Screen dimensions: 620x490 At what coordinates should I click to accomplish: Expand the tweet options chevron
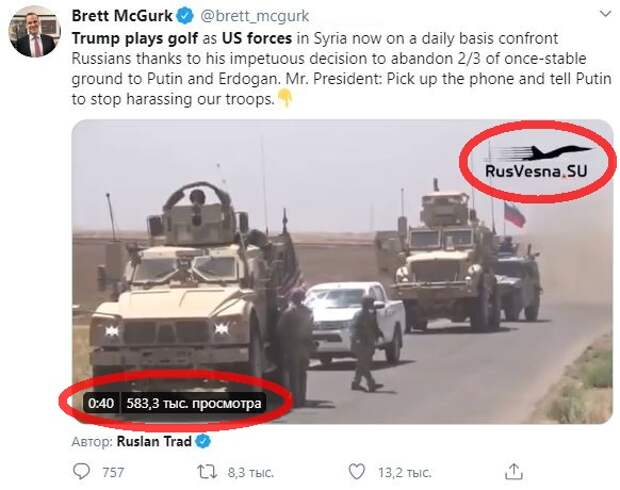pyautogui.click(x=605, y=15)
